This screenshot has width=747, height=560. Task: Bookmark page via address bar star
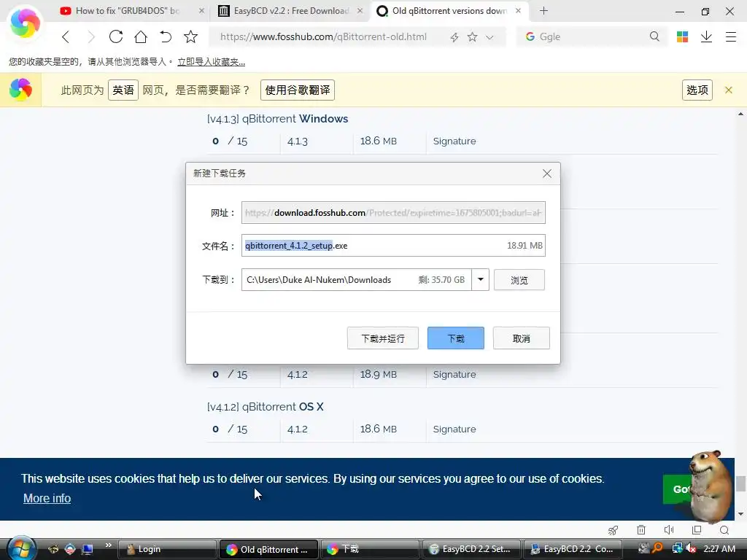(x=472, y=36)
